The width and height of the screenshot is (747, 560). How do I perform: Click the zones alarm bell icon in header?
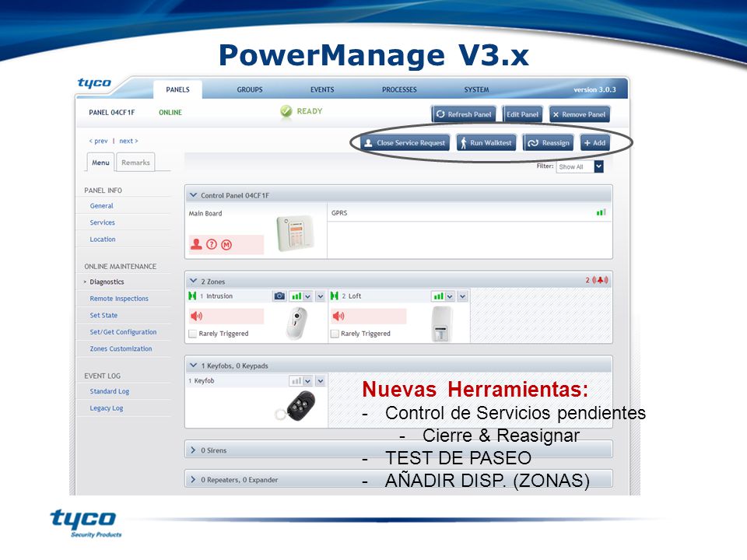click(600, 280)
